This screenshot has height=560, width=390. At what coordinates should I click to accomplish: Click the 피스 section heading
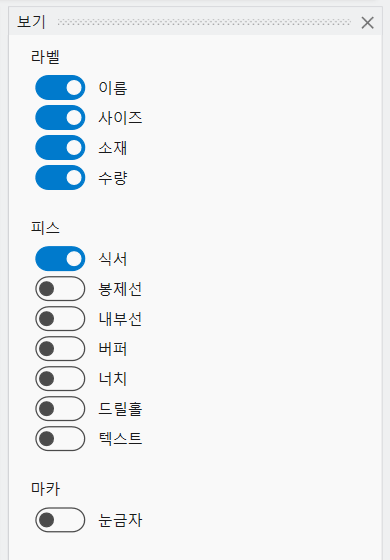(x=45, y=228)
